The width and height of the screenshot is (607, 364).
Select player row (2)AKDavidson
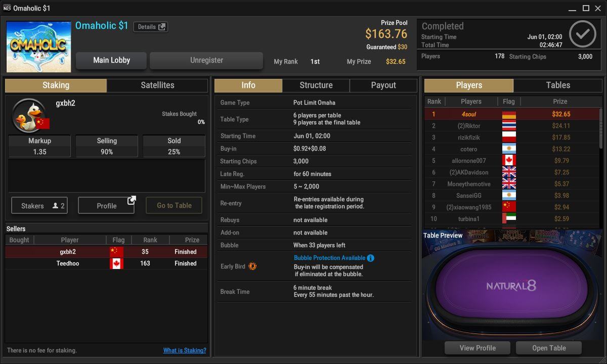511,172
